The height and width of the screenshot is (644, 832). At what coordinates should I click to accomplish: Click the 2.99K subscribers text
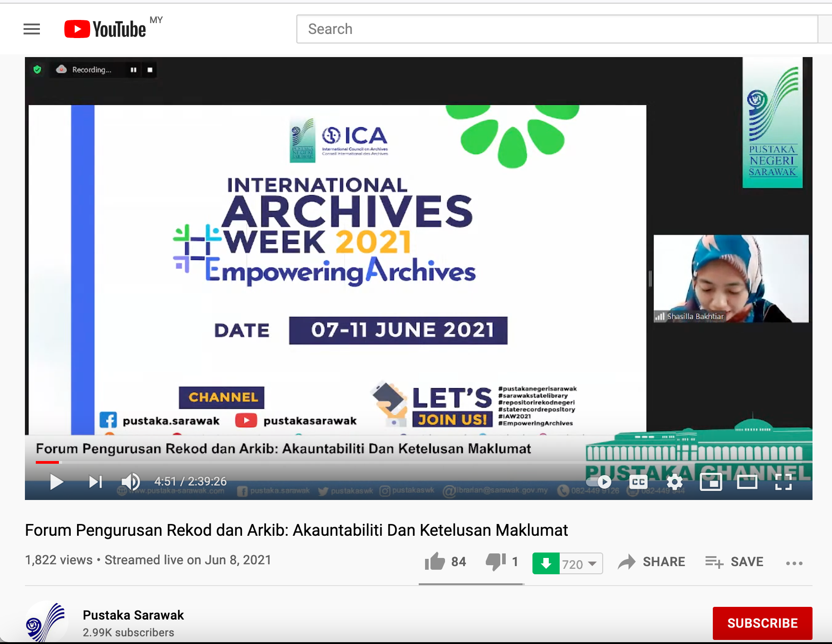pos(128,632)
